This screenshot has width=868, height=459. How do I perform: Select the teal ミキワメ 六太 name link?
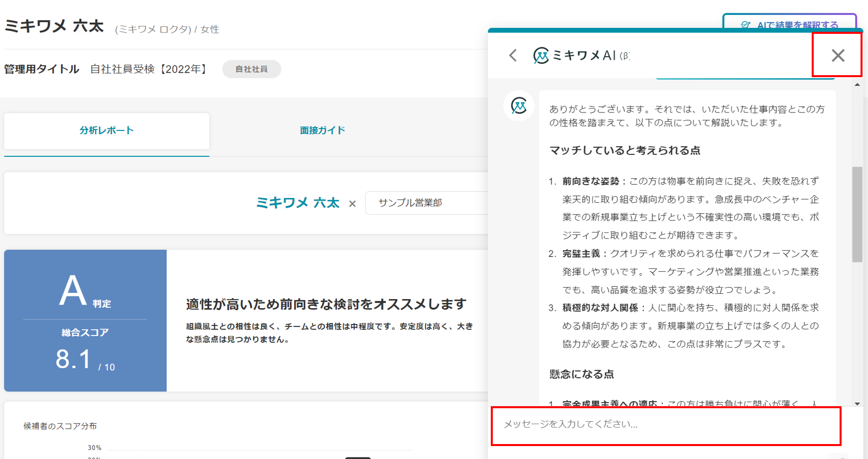(297, 203)
